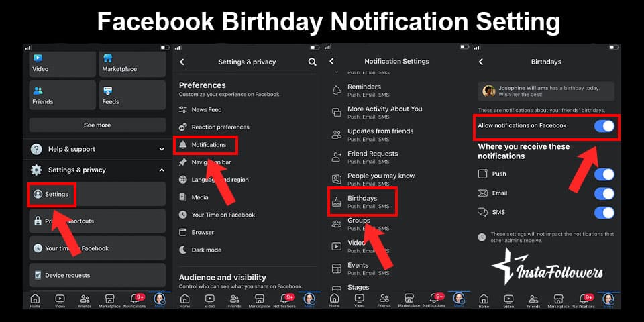The width and height of the screenshot is (644, 322).
Task: Tap Home tab on the menu screen
Action: 36,301
